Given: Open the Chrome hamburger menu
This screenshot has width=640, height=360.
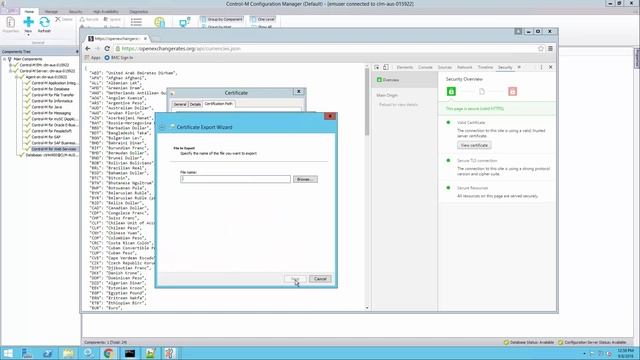Looking at the screenshot, I should [550, 49].
